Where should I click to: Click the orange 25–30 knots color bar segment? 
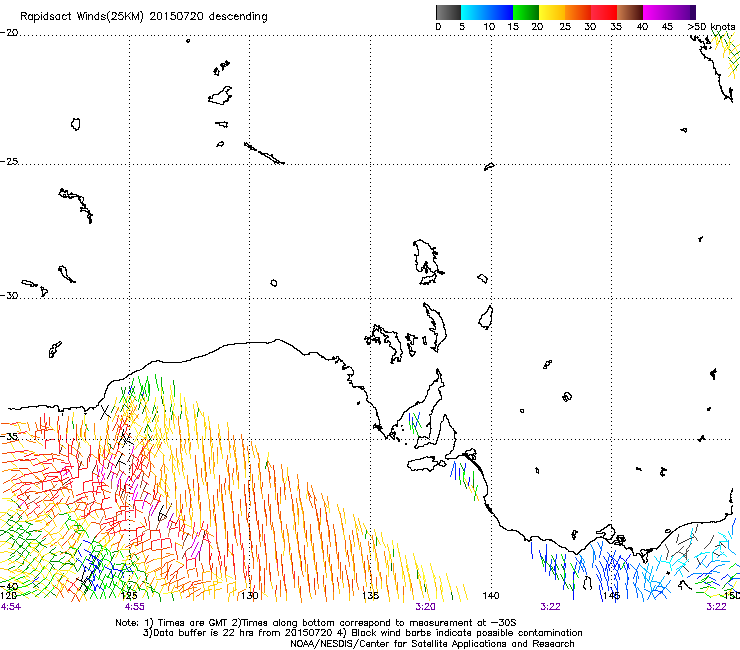(578, 12)
